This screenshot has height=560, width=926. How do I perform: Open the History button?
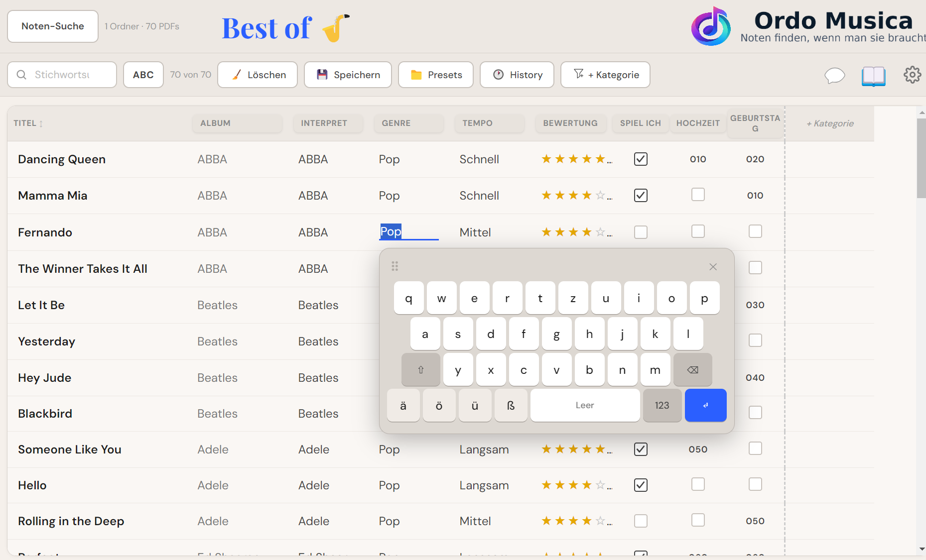pos(517,75)
